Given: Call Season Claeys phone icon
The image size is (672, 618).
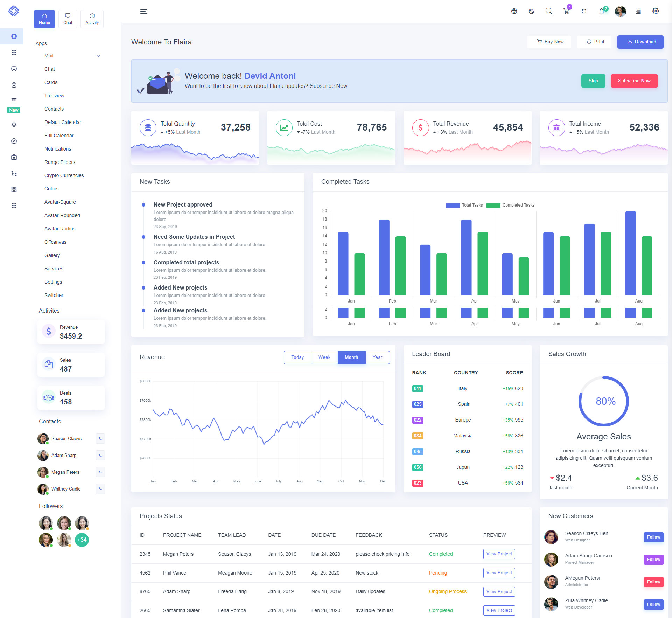Looking at the screenshot, I should tap(100, 438).
